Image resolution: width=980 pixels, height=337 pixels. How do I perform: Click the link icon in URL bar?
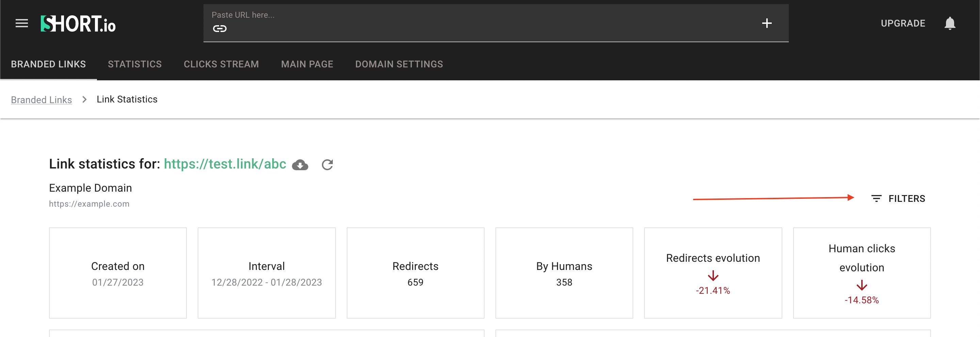click(x=219, y=29)
